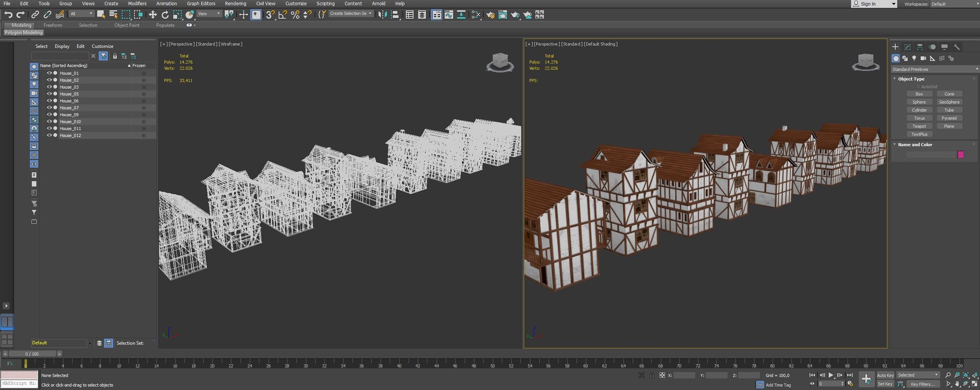The height and width of the screenshot is (390, 980).
Task: Click the GeoSphere primitive button
Action: pyautogui.click(x=949, y=102)
